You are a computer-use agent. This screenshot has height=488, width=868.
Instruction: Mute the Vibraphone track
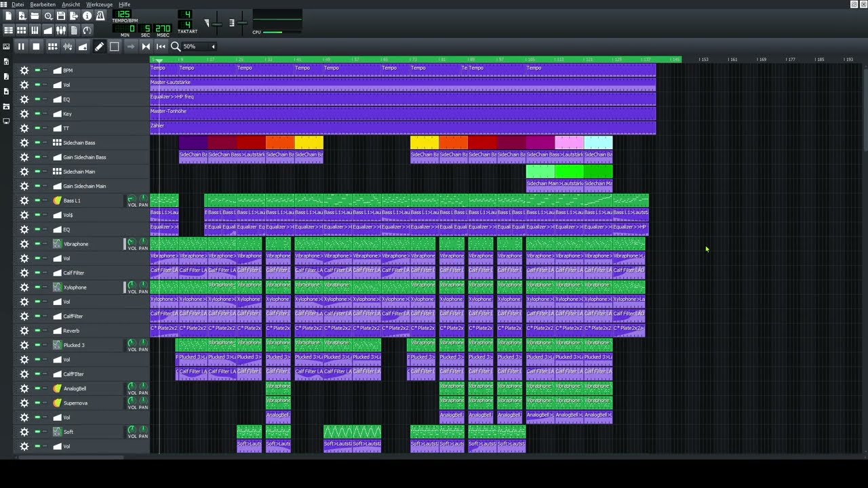tap(37, 244)
